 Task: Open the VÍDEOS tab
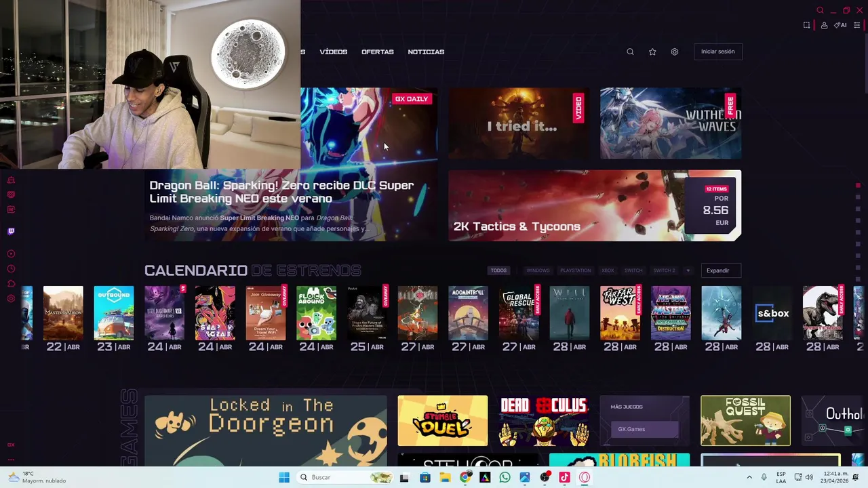pyautogui.click(x=333, y=52)
